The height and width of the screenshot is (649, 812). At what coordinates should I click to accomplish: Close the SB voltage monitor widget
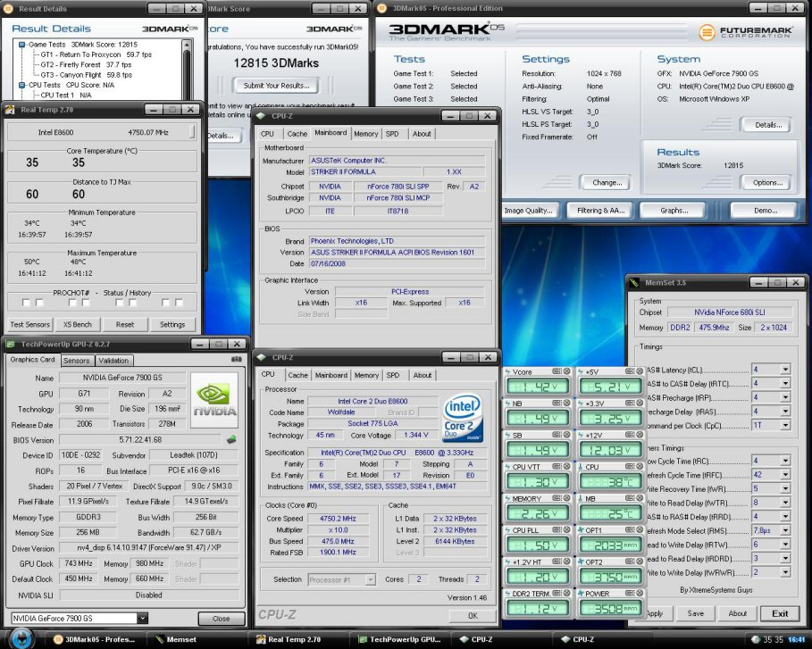(x=566, y=436)
